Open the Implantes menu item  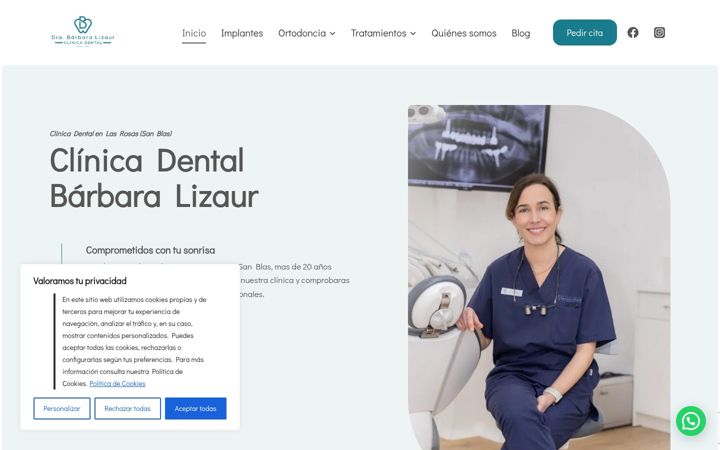coord(242,33)
